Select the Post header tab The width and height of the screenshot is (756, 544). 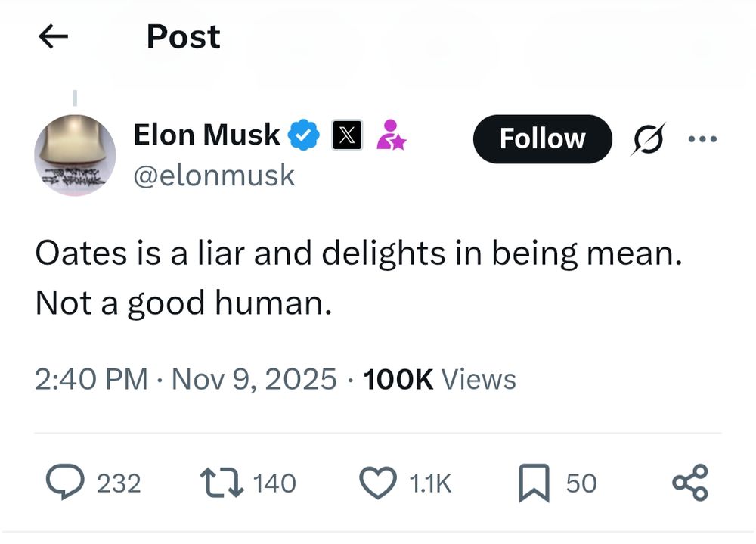coord(182,36)
